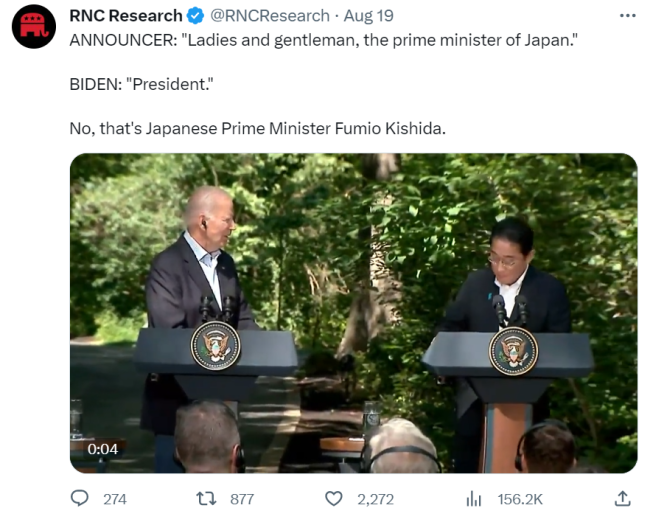This screenshot has width=650, height=522.
Task: Click the 156.2K views count
Action: coord(520,499)
